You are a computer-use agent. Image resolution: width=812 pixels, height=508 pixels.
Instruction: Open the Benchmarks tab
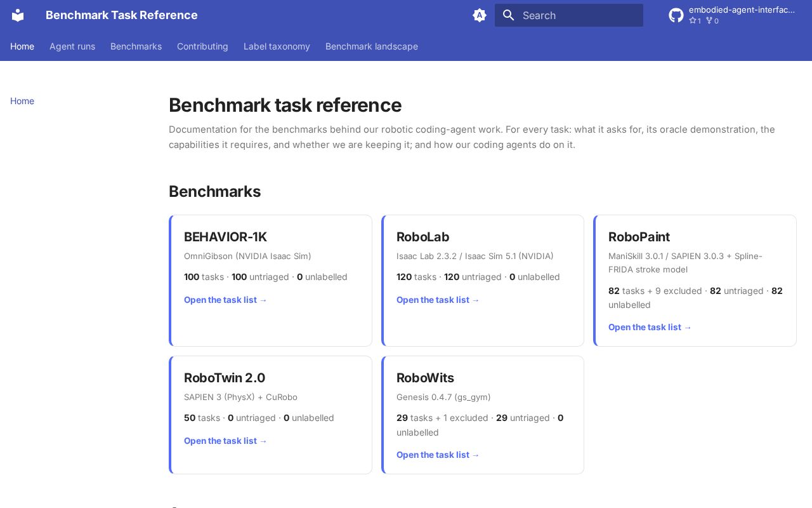136,46
